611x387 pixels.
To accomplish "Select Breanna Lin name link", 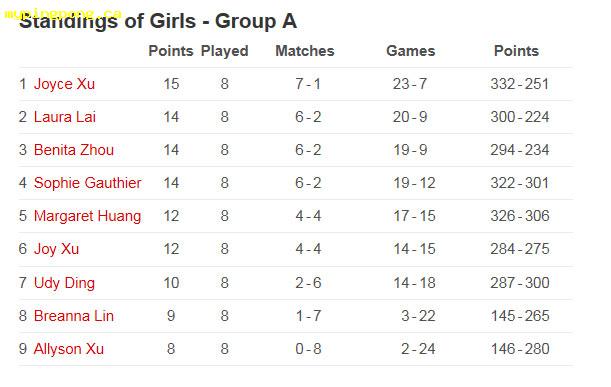I will (74, 316).
